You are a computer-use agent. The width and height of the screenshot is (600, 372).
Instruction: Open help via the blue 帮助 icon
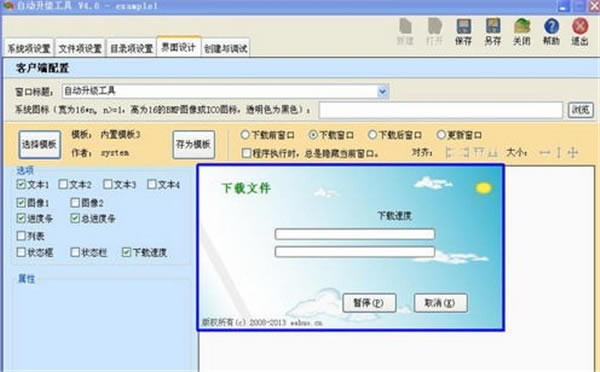pos(551,26)
